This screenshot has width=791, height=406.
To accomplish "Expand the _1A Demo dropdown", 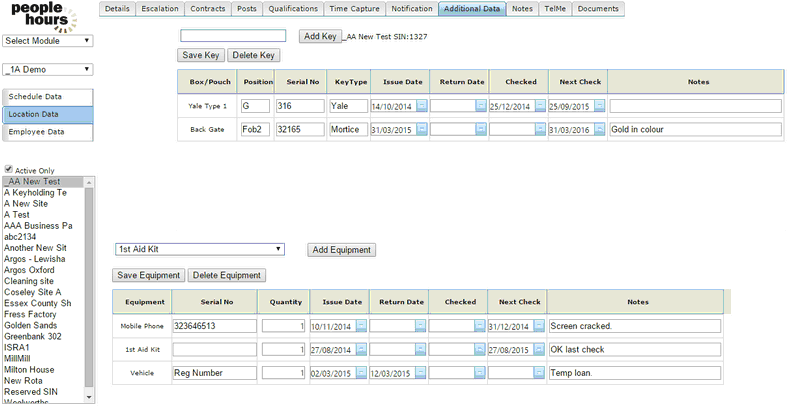I will pyautogui.click(x=48, y=70).
